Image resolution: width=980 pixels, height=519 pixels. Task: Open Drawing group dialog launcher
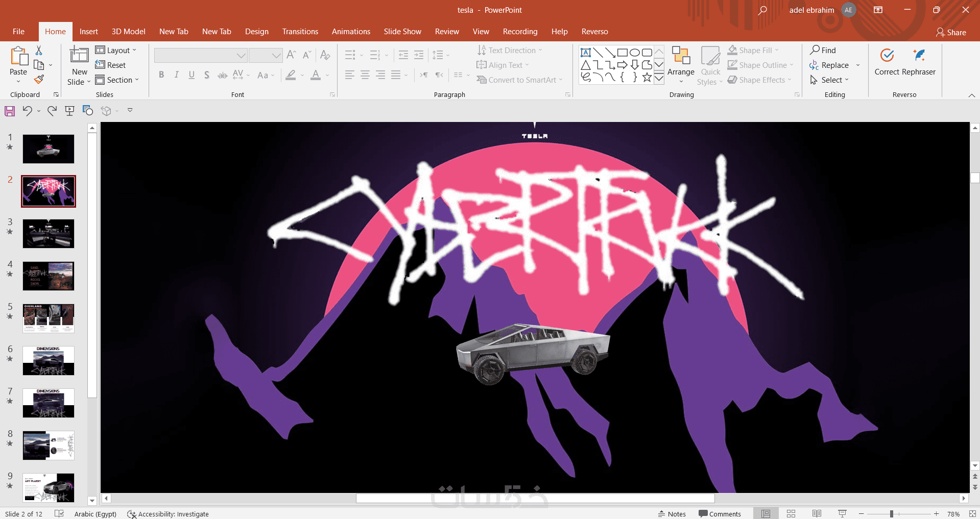click(x=797, y=94)
